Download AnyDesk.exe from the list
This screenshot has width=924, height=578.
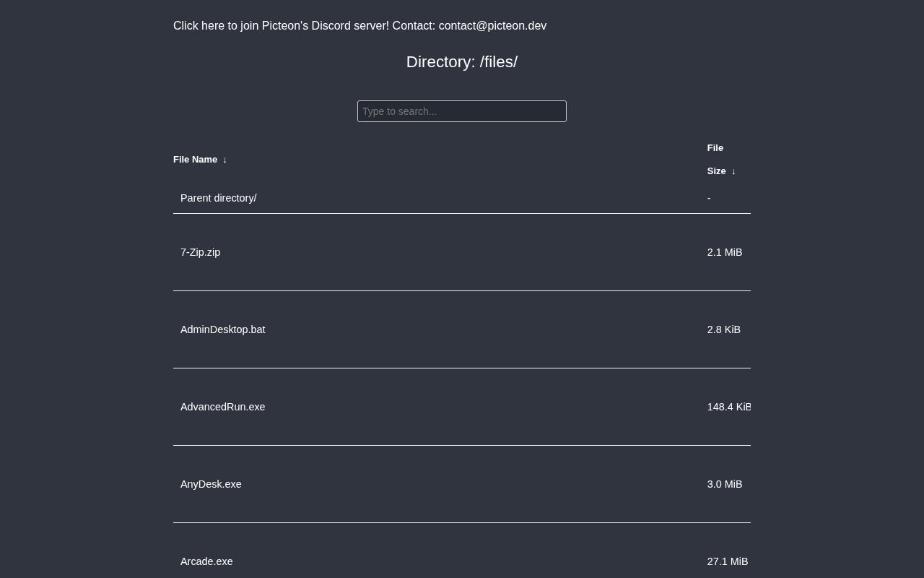(211, 484)
